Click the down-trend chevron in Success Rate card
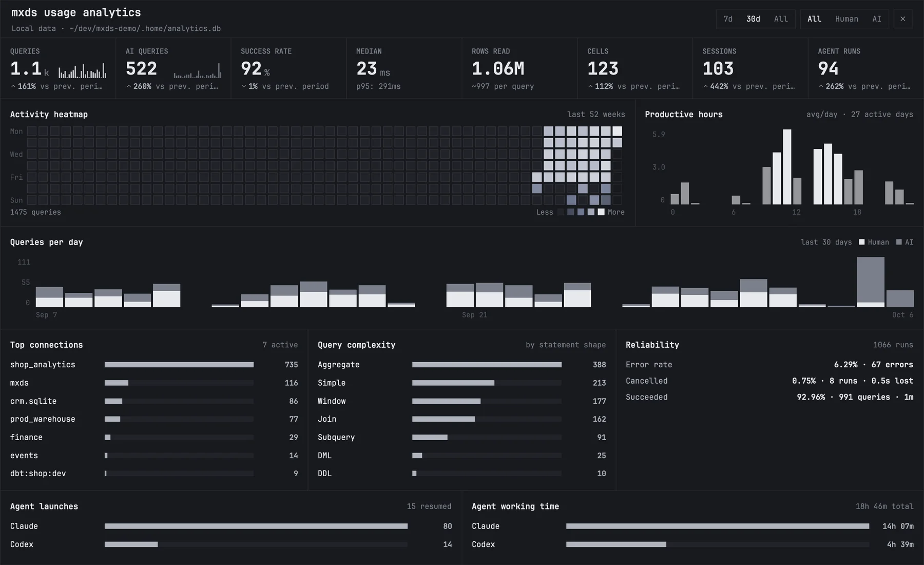Screen dimensions: 924x565 (244, 86)
